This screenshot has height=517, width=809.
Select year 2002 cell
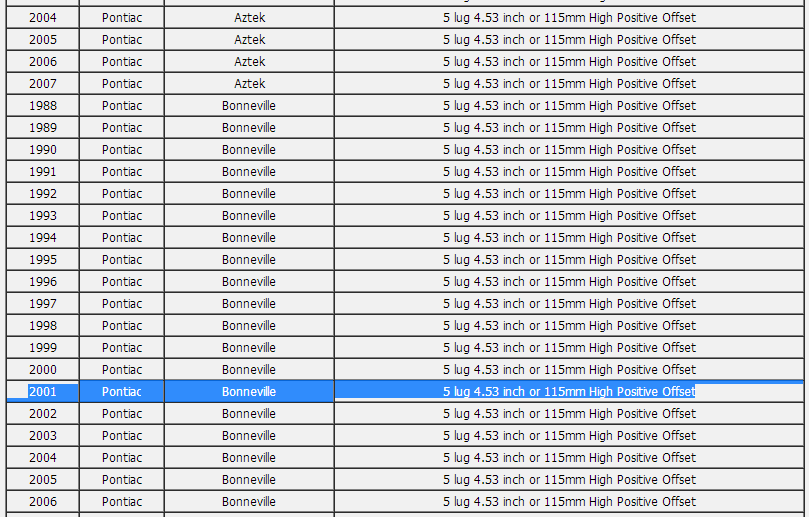coord(43,414)
